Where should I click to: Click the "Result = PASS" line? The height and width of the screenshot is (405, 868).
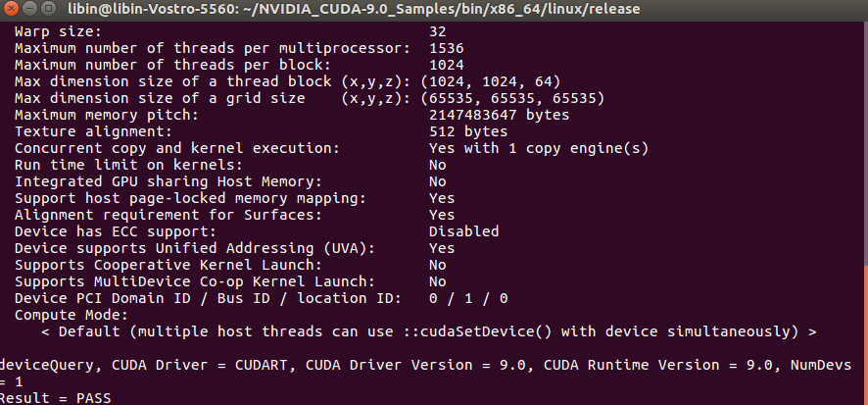click(x=56, y=398)
